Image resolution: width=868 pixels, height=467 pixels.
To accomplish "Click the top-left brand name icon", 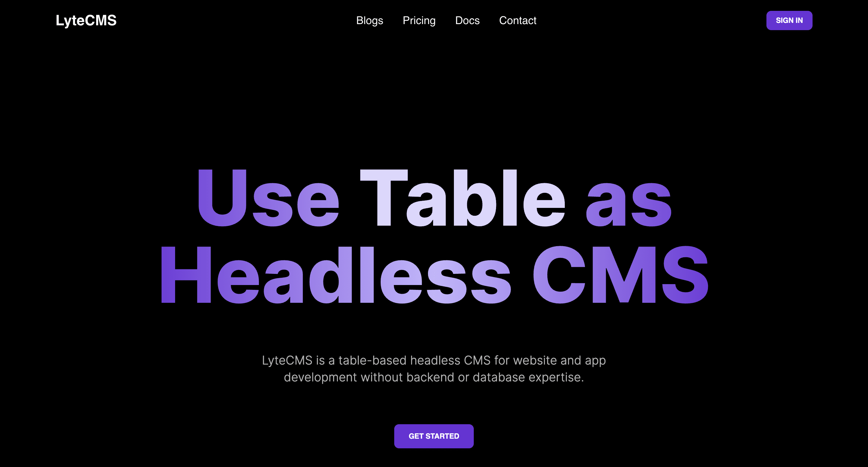I will coord(86,21).
